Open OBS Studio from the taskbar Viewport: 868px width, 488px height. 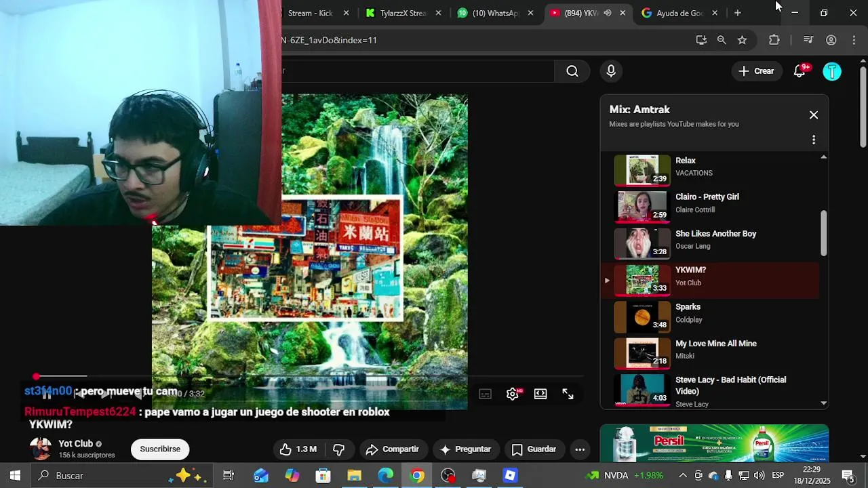point(448,476)
